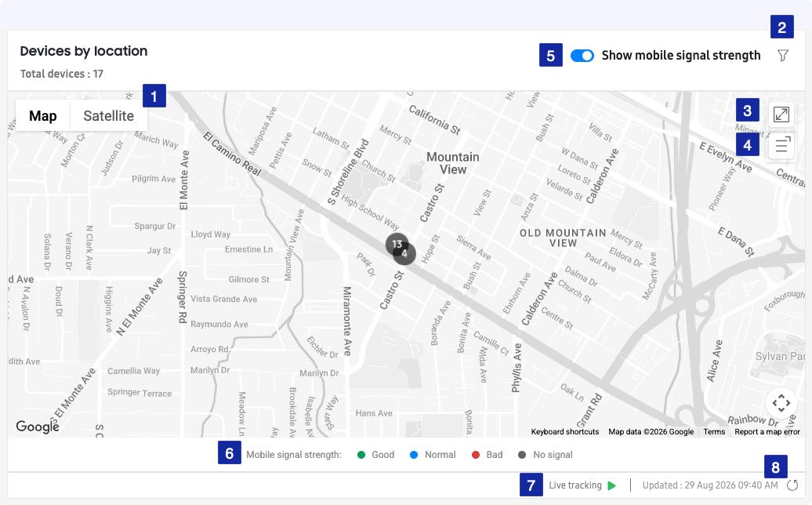Start live tracking play icon
The image size is (812, 505).
point(611,485)
